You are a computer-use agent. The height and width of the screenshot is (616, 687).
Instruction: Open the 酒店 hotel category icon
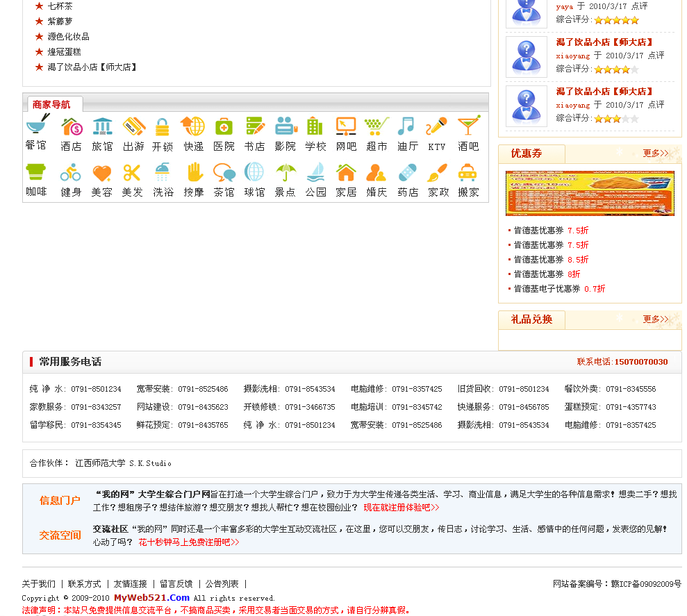72,126
